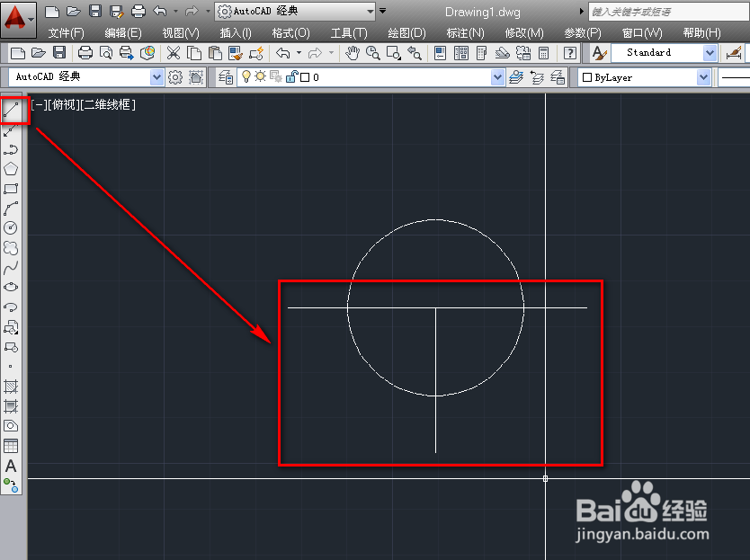The height and width of the screenshot is (560, 750).
Task: Toggle layer 0 freeze sun icon
Action: [260, 76]
